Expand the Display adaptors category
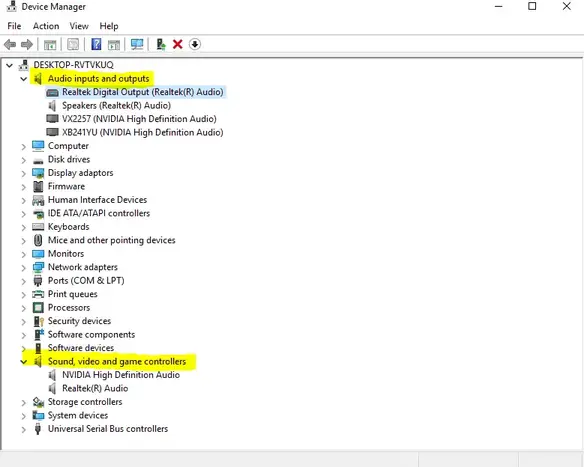This screenshot has height=467, width=584. [23, 174]
